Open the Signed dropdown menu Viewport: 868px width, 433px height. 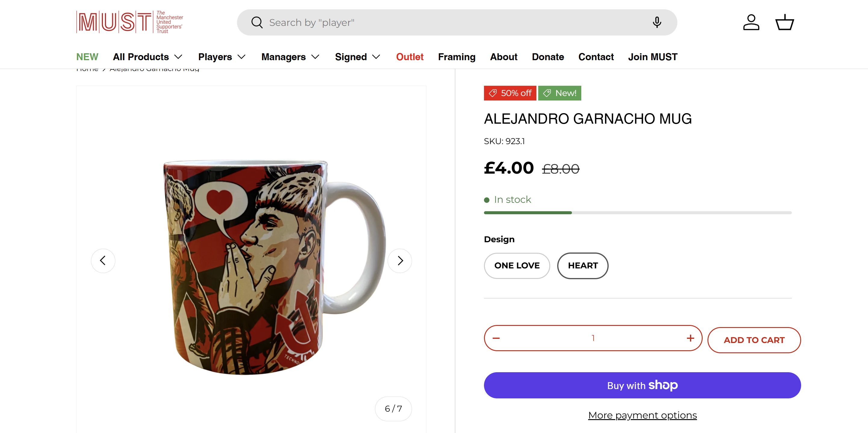click(x=358, y=57)
